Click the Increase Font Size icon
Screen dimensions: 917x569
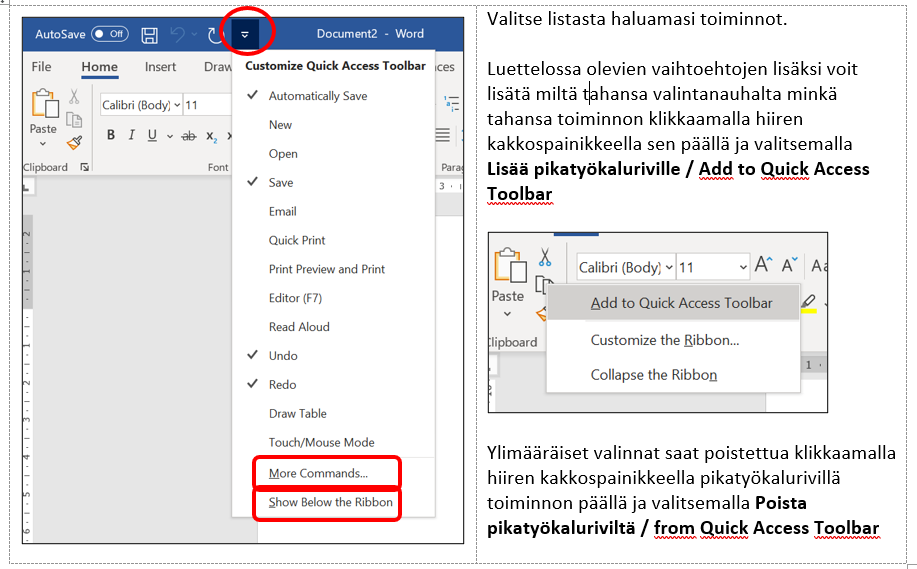tap(763, 266)
